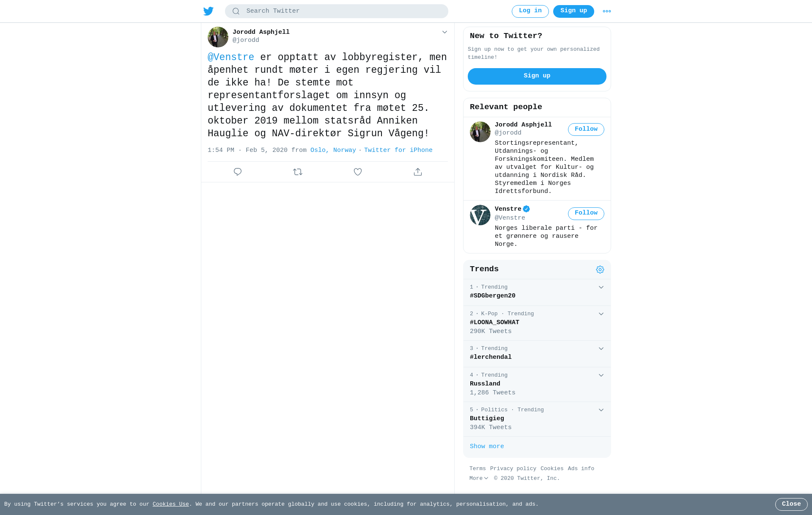Expand options for Buttigieg trend

click(x=601, y=410)
